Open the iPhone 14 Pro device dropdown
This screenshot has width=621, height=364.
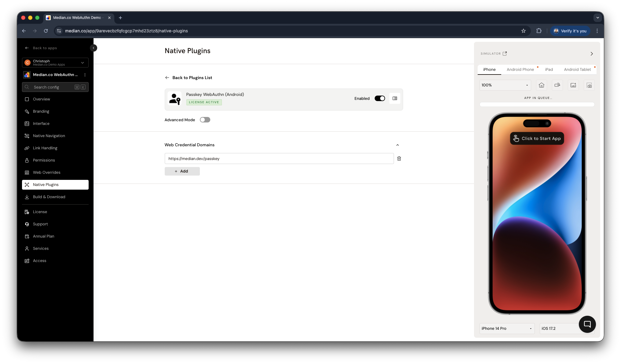pyautogui.click(x=506, y=328)
